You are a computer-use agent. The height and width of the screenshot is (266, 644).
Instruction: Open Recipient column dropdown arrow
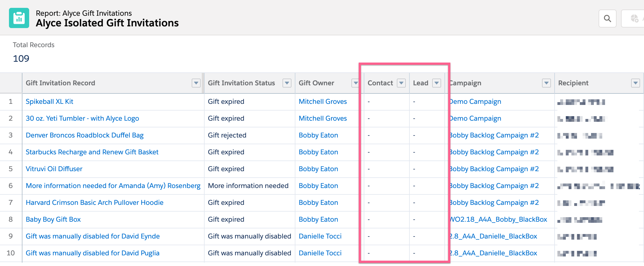click(635, 83)
